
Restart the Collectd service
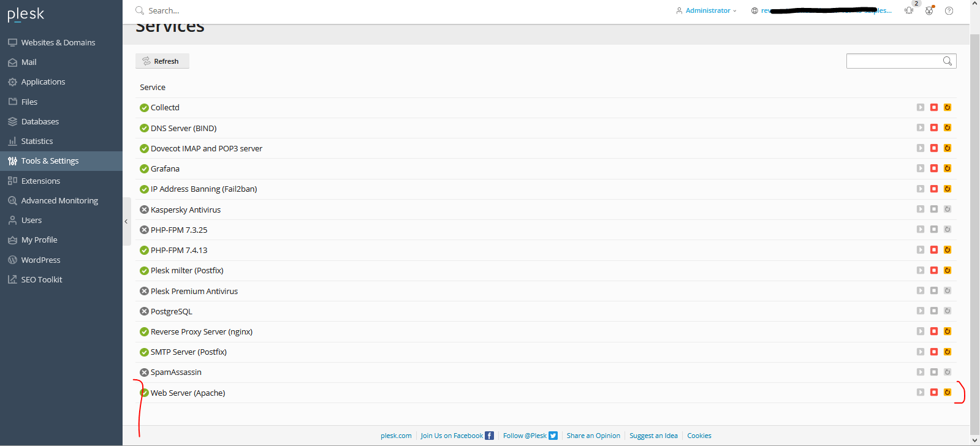point(948,107)
